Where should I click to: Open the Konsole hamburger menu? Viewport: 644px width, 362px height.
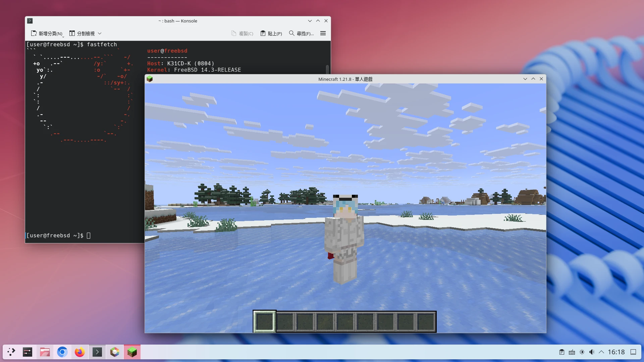tap(323, 33)
